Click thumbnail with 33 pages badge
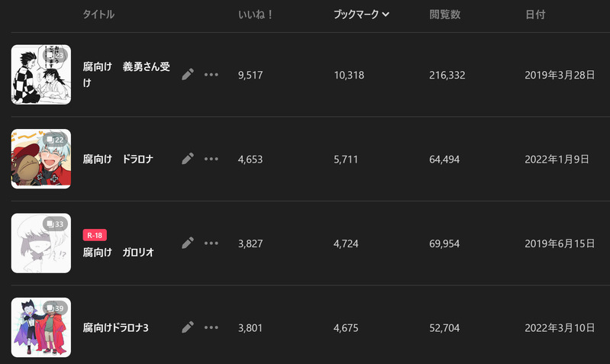 point(41,243)
